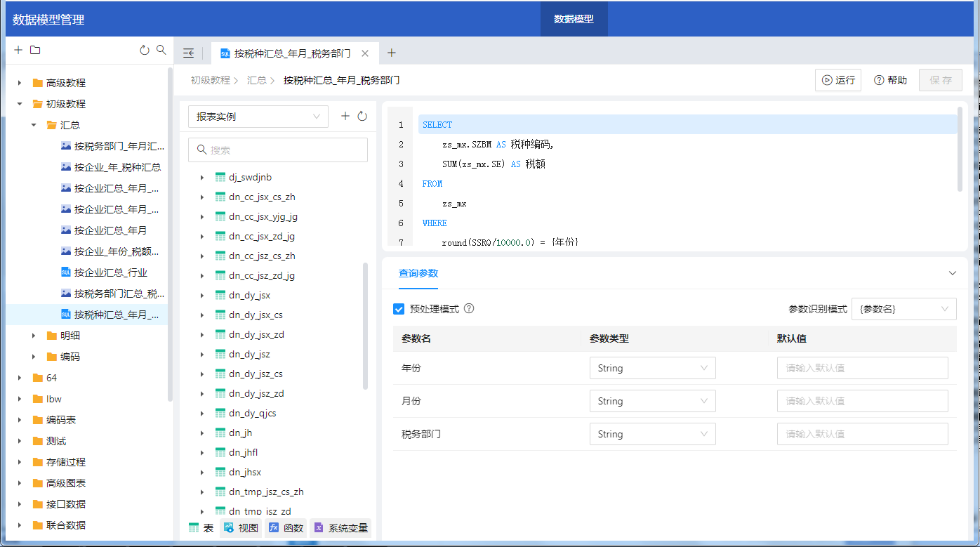
Task: Click the new folder icon in left sidebar
Action: [x=35, y=50]
